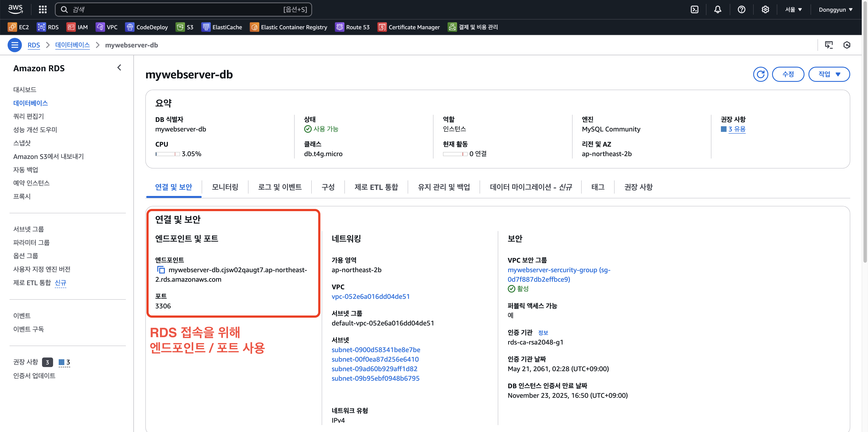Switch to the 구성 tab
Image resolution: width=868 pixels, height=432 pixels.
328,187
